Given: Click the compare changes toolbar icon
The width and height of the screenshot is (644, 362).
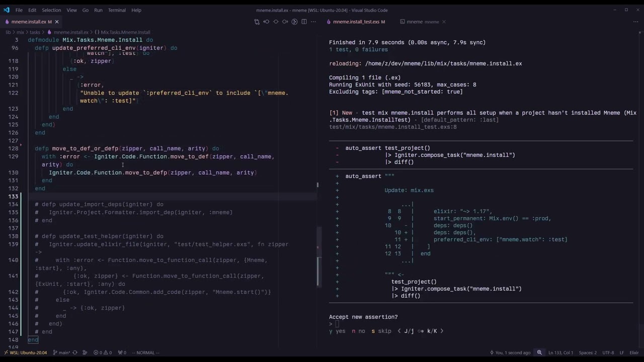Looking at the screenshot, I should pos(257,22).
